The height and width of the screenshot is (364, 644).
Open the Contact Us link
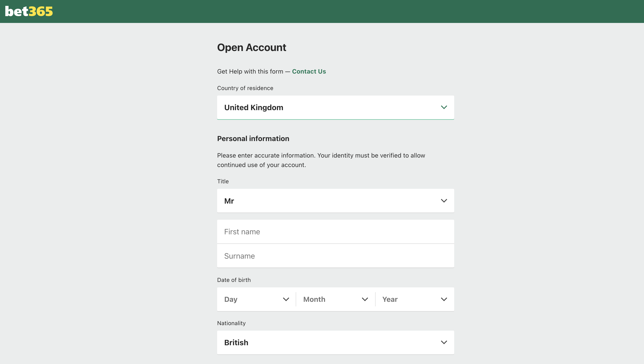click(x=309, y=71)
